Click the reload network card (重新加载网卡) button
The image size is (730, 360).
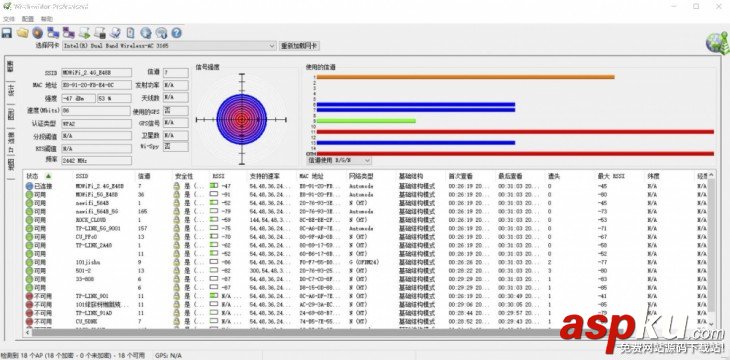(300, 46)
